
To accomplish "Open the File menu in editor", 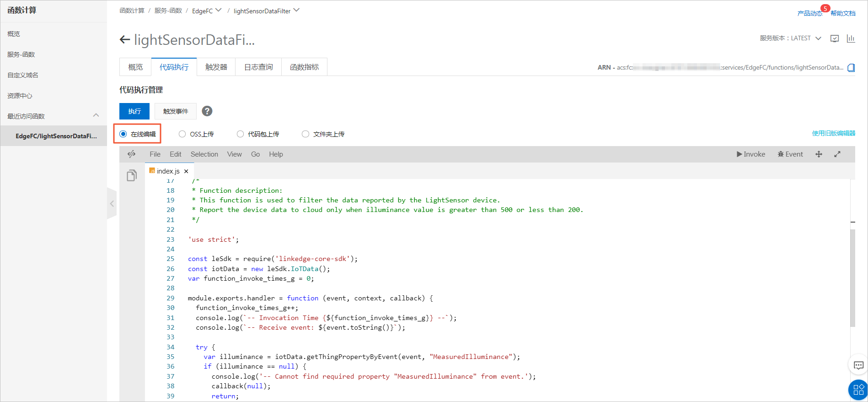I will 155,154.
